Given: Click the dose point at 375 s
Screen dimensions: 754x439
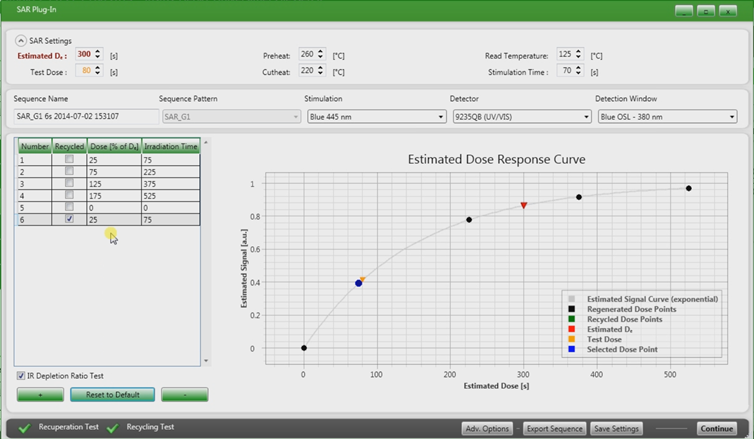Looking at the screenshot, I should pyautogui.click(x=579, y=197).
